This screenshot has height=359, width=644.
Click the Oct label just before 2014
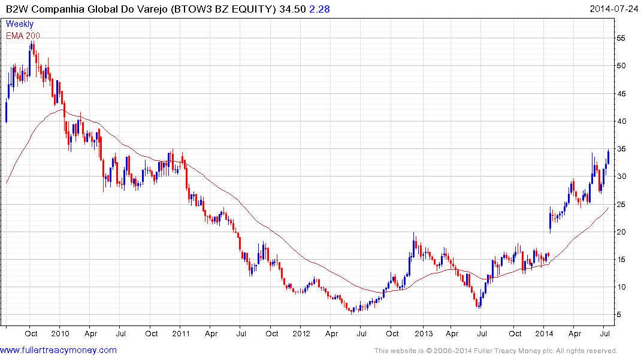(x=515, y=333)
